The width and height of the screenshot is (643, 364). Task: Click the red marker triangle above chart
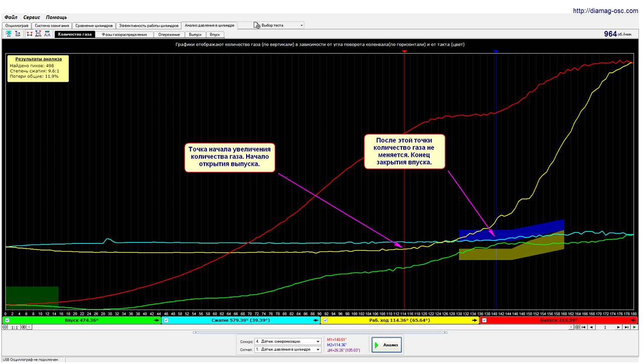(x=404, y=51)
